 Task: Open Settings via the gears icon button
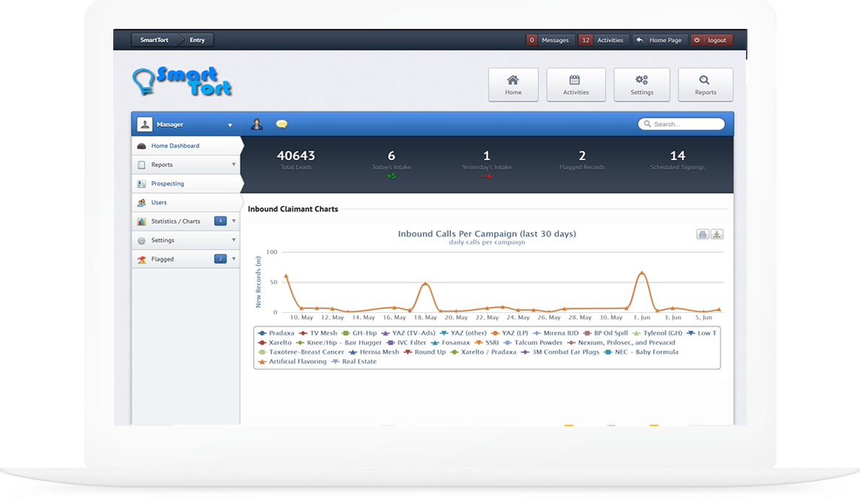point(641,84)
